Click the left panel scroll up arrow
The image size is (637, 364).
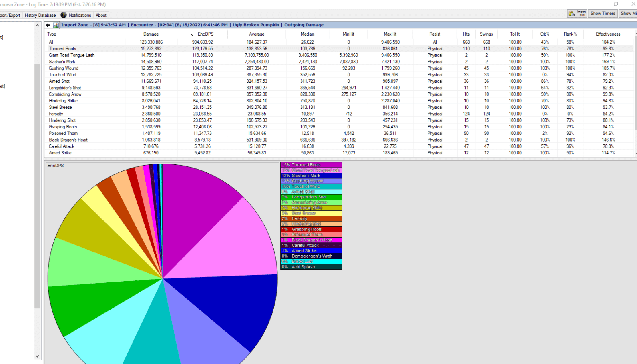click(x=37, y=25)
